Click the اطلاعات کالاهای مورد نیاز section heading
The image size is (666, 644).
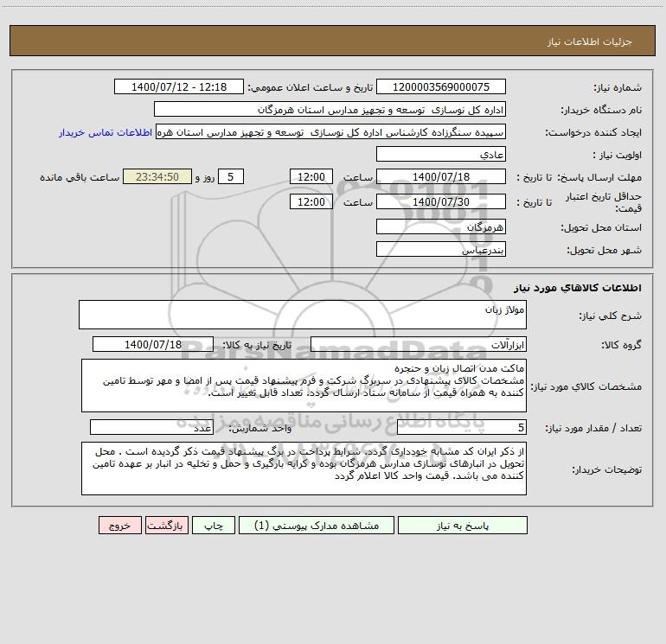pyautogui.click(x=578, y=288)
